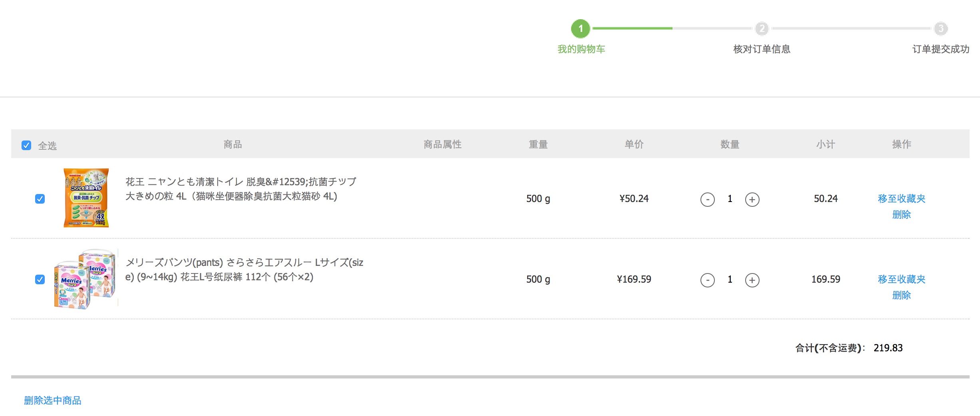Image resolution: width=980 pixels, height=416 pixels.
Task: Decrease Merries diapers quantity with minus
Action: coord(707,280)
